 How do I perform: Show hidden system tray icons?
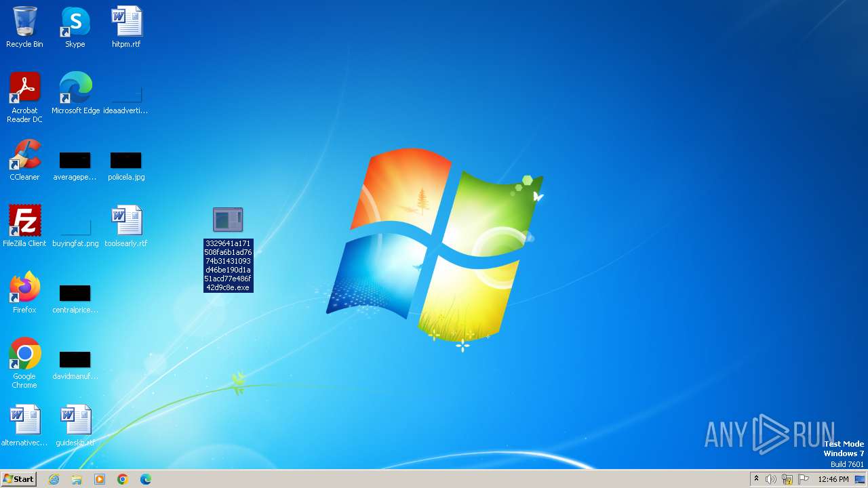[756, 479]
